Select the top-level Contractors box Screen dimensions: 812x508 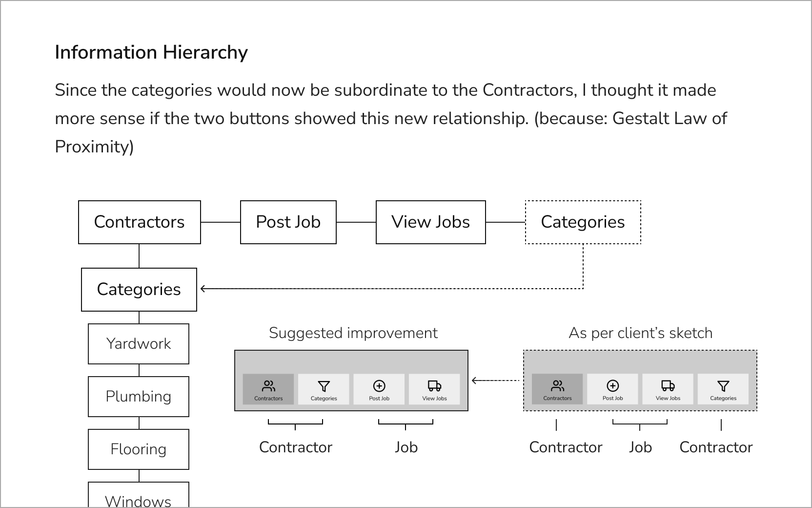(140, 222)
